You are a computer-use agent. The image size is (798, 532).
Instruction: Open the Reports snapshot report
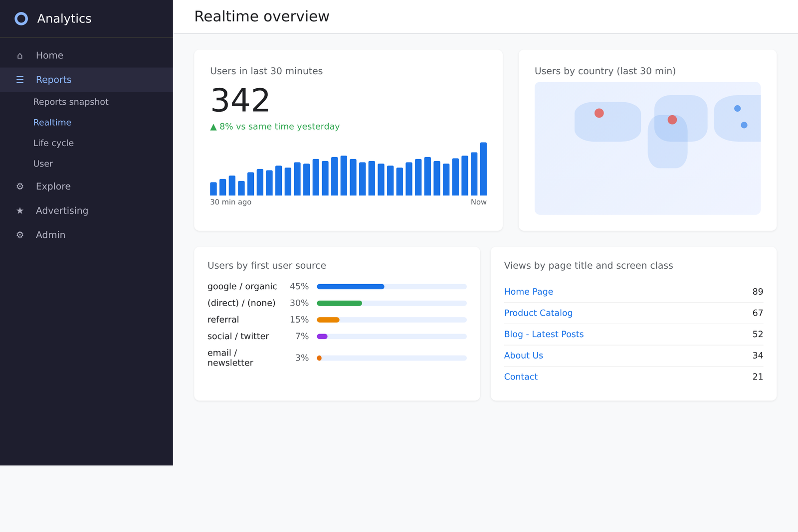(x=71, y=102)
